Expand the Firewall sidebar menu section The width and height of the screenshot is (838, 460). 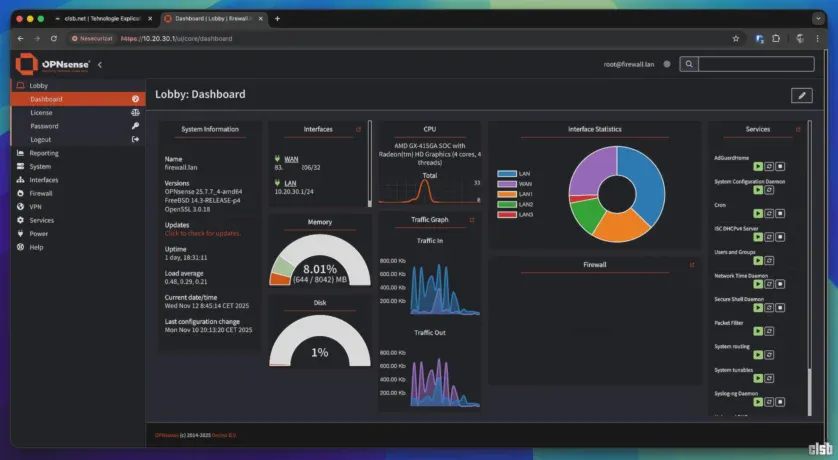pos(78,193)
